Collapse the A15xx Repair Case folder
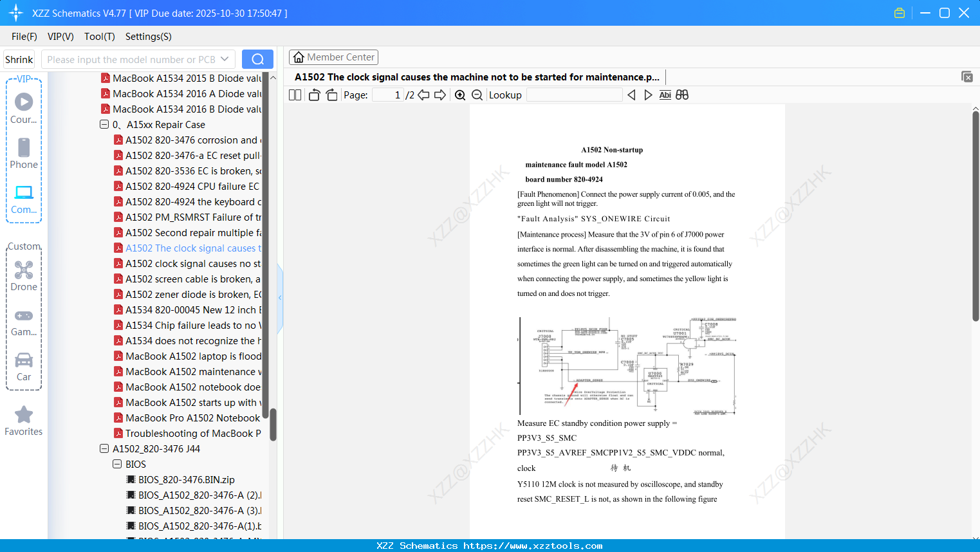Image resolution: width=980 pixels, height=552 pixels. coord(104,125)
